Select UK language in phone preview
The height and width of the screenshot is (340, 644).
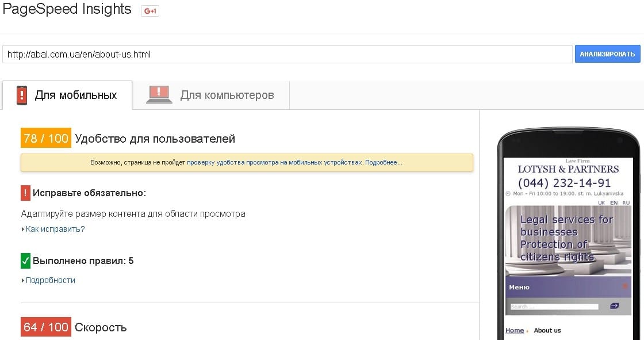(601, 203)
